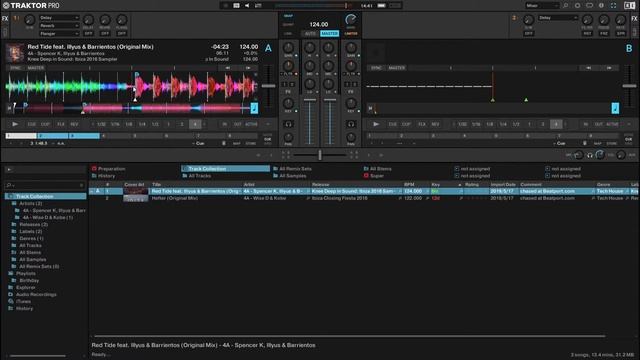
Task: Select All Tracks favorite tab
Action: 197,176
